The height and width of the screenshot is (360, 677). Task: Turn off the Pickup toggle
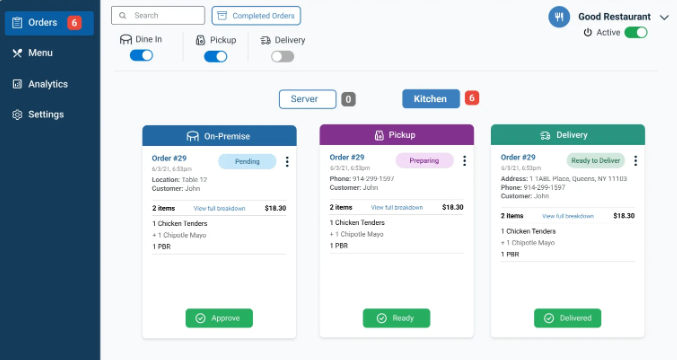click(x=215, y=57)
